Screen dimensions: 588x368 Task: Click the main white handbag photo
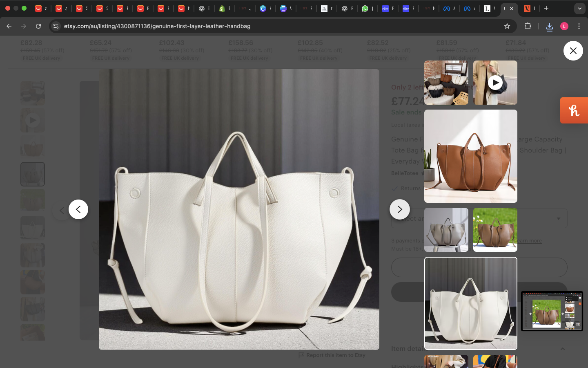239,209
